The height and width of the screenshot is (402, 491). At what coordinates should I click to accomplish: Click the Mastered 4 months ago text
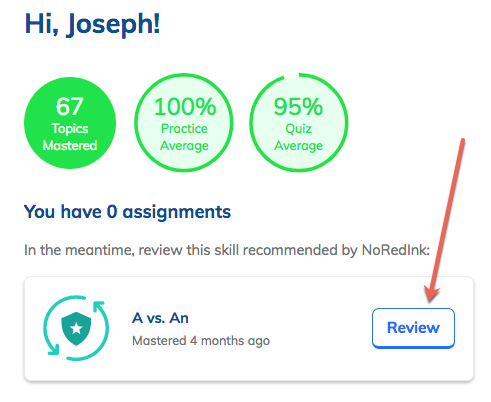coord(201,341)
